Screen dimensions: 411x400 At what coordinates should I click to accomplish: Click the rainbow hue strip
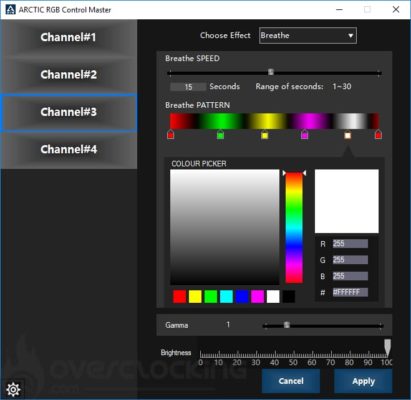point(294,228)
